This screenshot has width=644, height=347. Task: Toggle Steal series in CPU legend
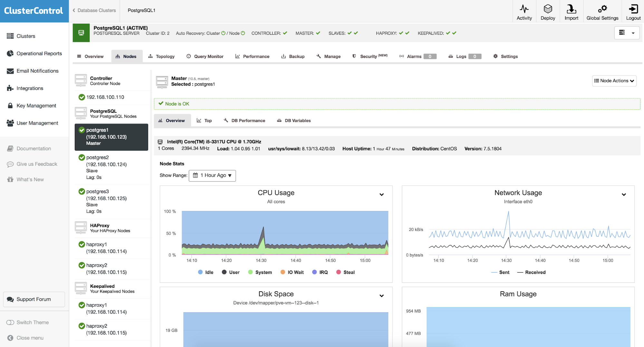345,272
